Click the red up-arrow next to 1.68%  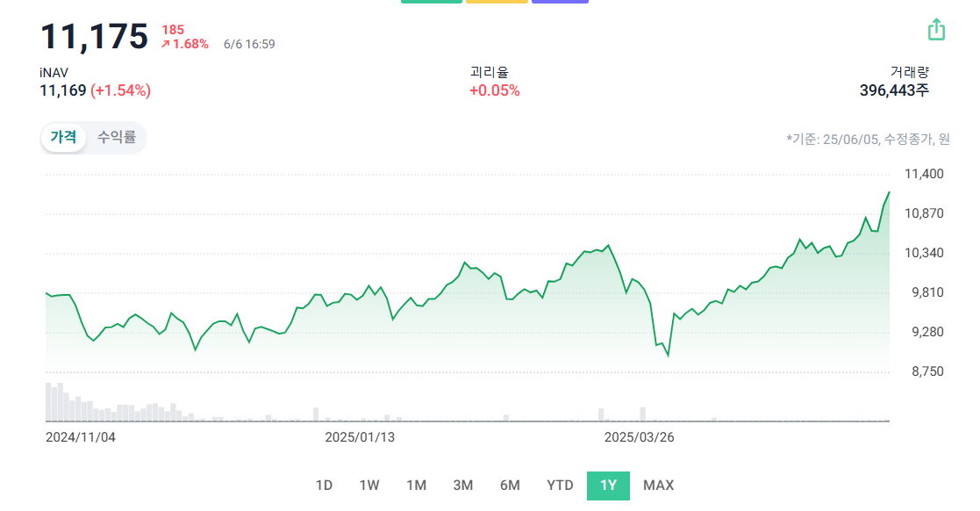tap(165, 44)
